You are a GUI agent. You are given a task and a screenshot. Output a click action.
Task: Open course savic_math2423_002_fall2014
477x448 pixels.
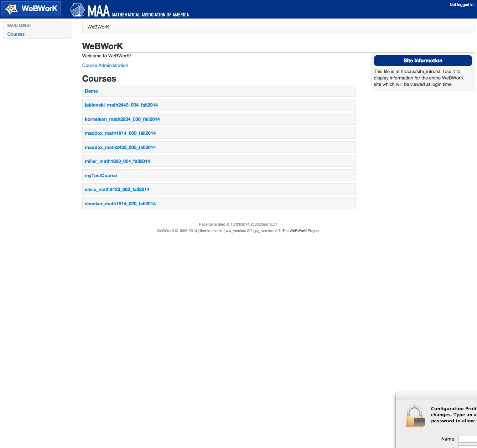tap(117, 190)
